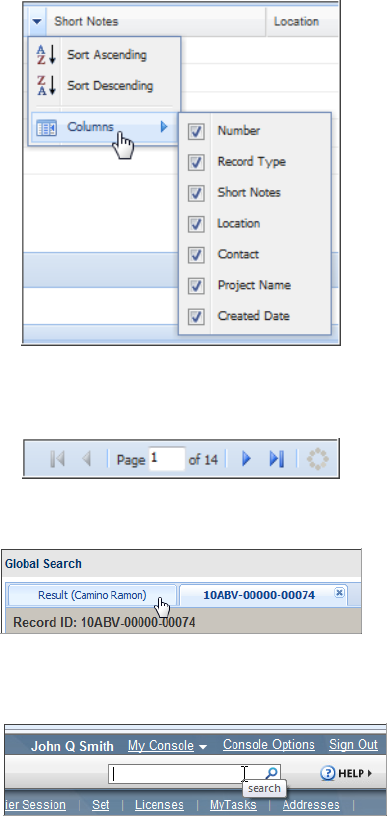
Task: Click the Global Search heading
Action: (x=44, y=564)
